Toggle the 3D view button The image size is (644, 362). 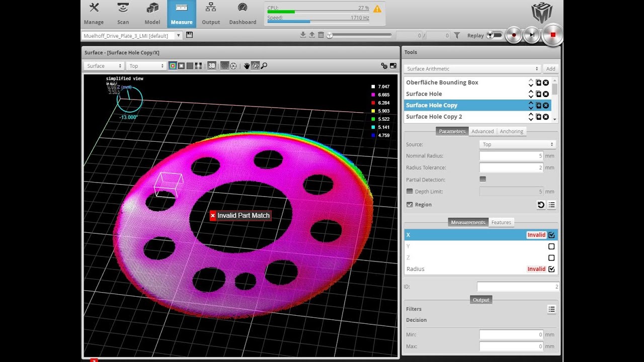click(x=212, y=65)
